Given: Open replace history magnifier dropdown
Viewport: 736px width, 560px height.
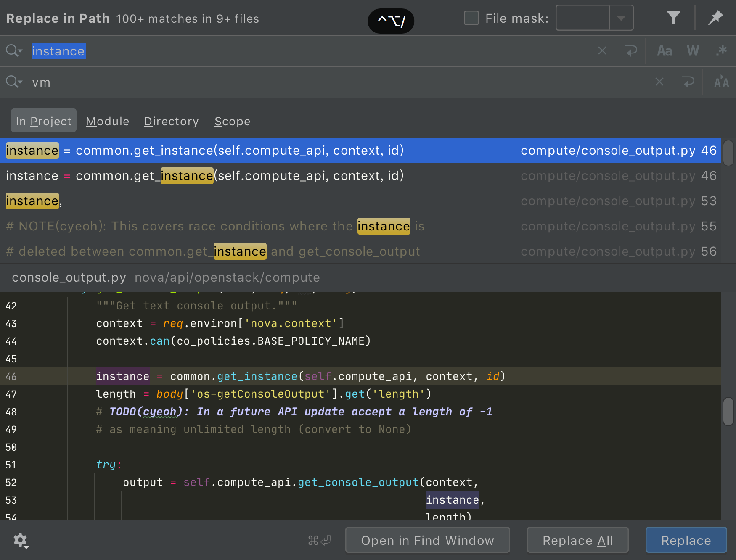Looking at the screenshot, I should pyautogui.click(x=14, y=82).
